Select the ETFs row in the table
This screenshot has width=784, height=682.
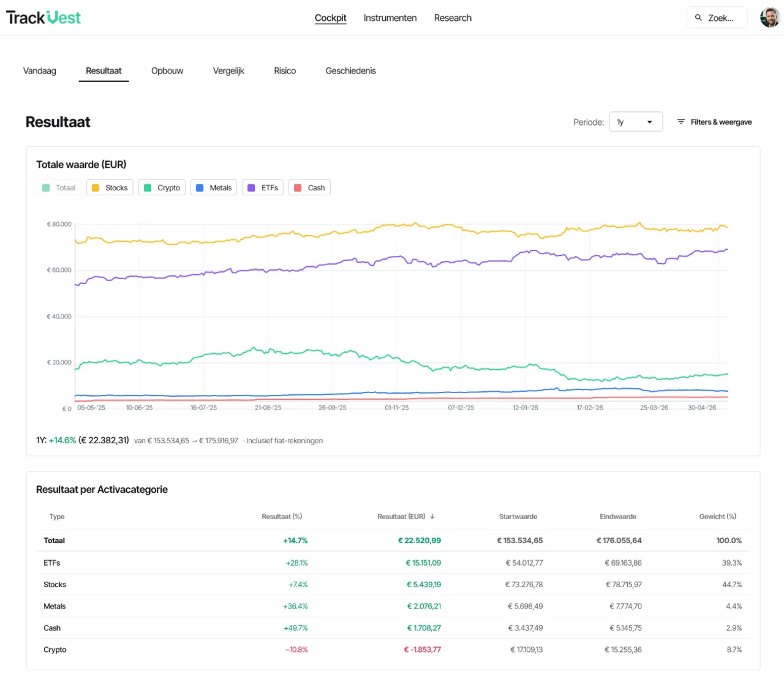click(393, 563)
